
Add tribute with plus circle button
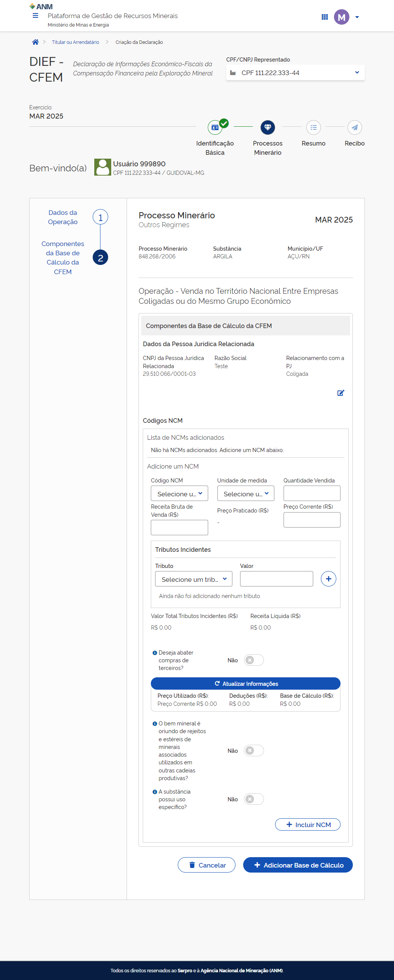pos(328,579)
